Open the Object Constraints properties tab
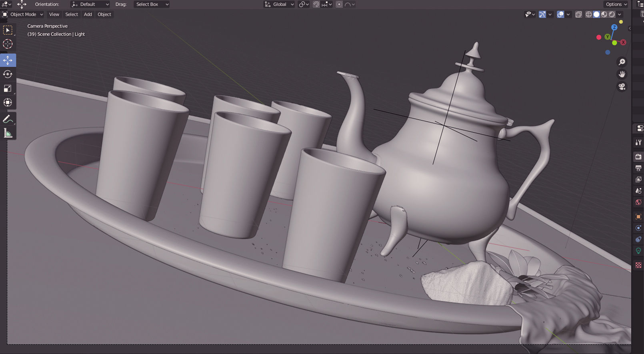Image resolution: width=644 pixels, height=354 pixels. (638, 240)
